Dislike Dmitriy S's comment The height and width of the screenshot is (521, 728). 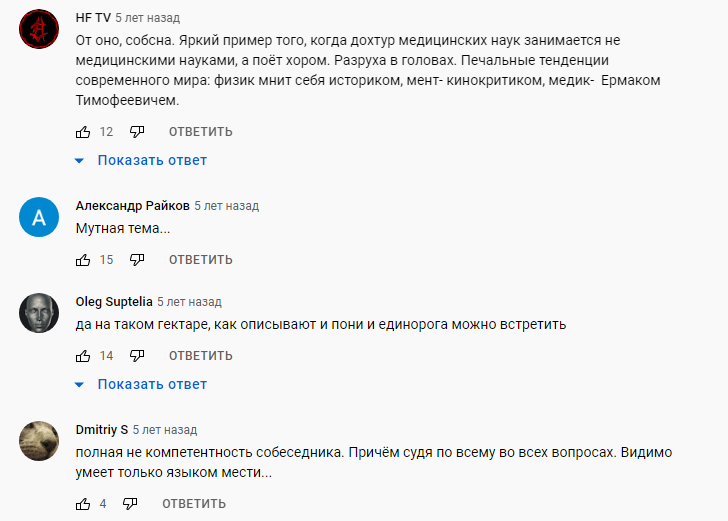point(130,504)
